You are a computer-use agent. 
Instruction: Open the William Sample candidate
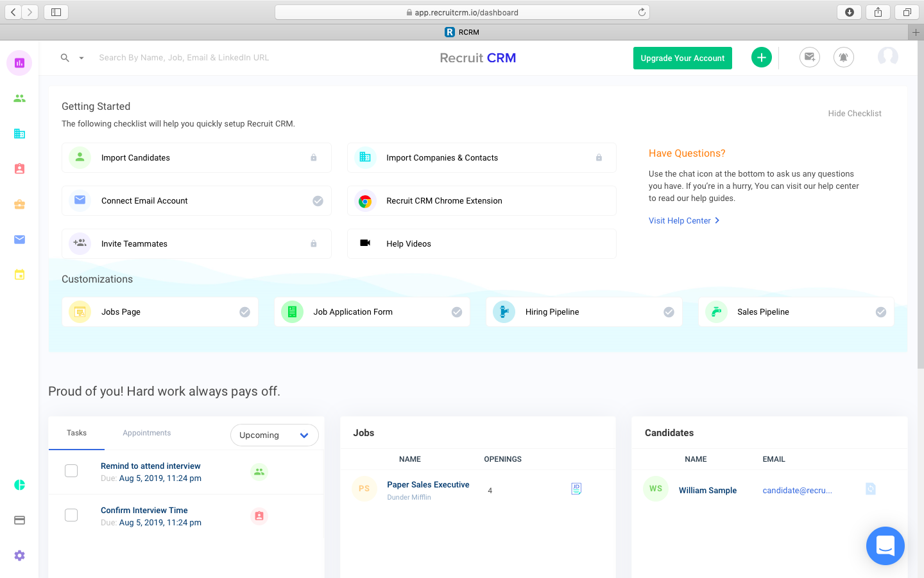[x=708, y=491]
